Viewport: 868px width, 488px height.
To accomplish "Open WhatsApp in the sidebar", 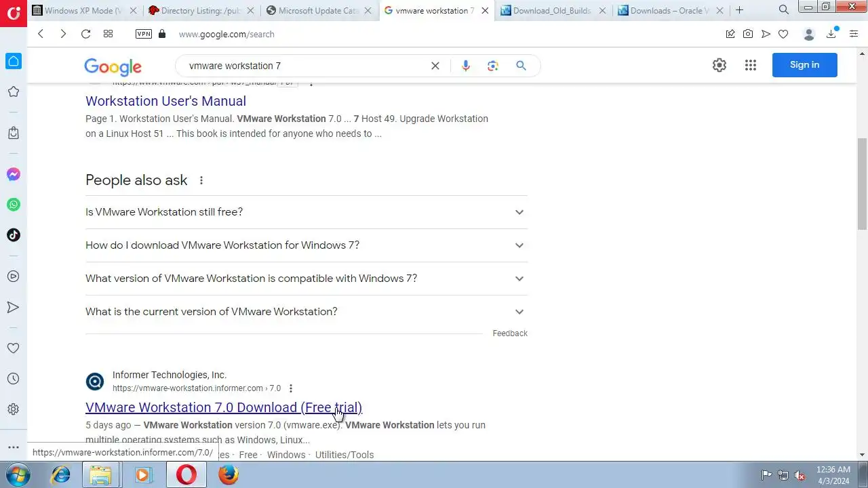I will (x=14, y=205).
